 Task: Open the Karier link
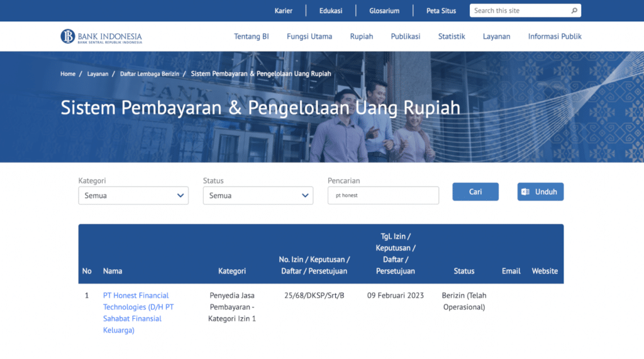284,11
